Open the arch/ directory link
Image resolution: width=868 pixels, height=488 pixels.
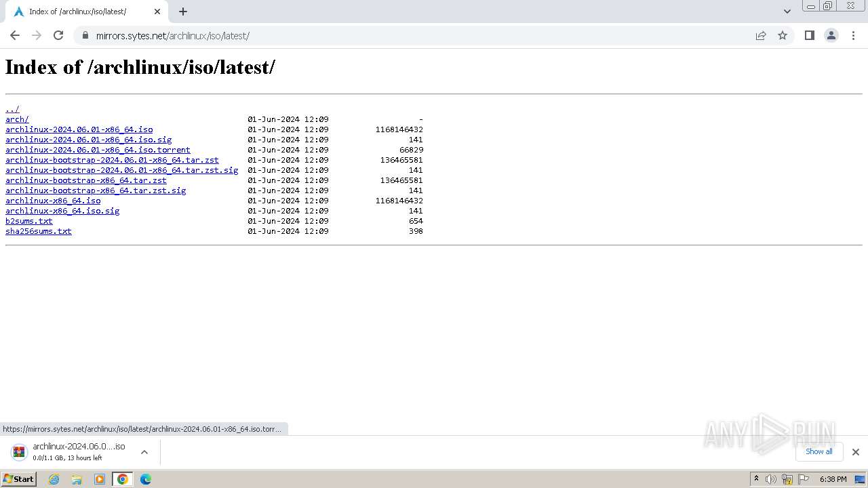(x=17, y=119)
